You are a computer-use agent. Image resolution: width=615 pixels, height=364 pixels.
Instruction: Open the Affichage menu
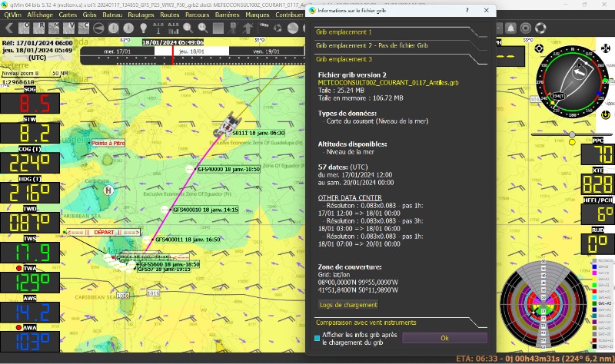40,15
